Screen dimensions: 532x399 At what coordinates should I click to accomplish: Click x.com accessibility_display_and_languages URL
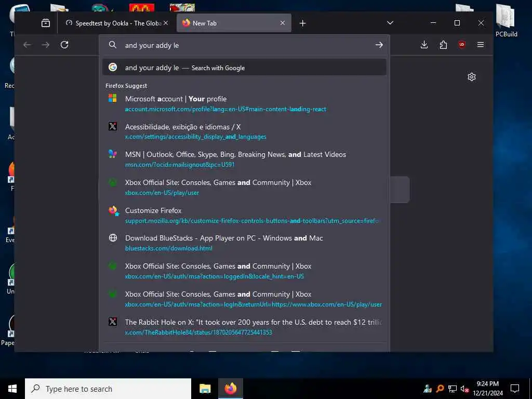click(x=195, y=137)
